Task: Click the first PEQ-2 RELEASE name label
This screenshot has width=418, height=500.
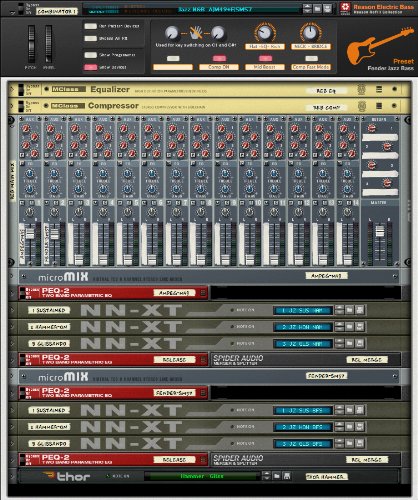Action: coord(174,359)
